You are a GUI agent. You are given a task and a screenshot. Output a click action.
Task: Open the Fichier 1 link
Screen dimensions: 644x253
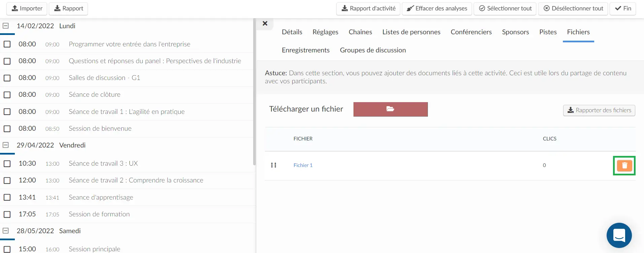303,165
